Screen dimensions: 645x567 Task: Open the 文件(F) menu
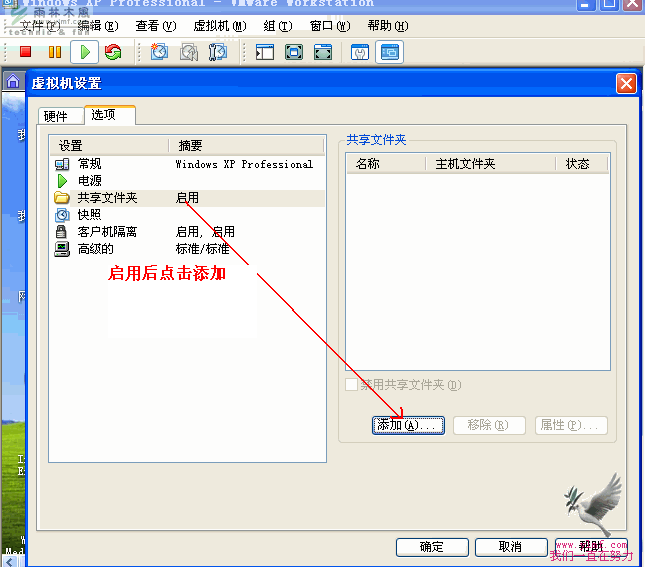point(40,26)
